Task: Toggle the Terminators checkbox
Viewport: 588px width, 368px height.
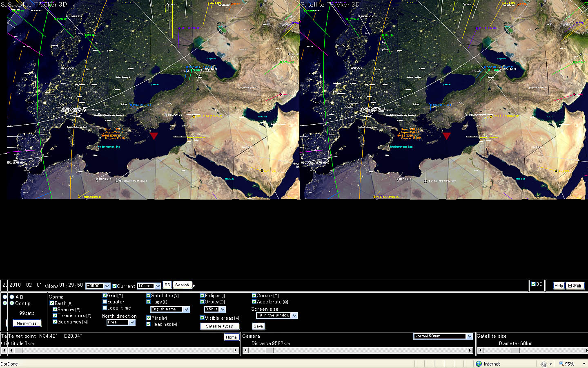Action: (55, 316)
